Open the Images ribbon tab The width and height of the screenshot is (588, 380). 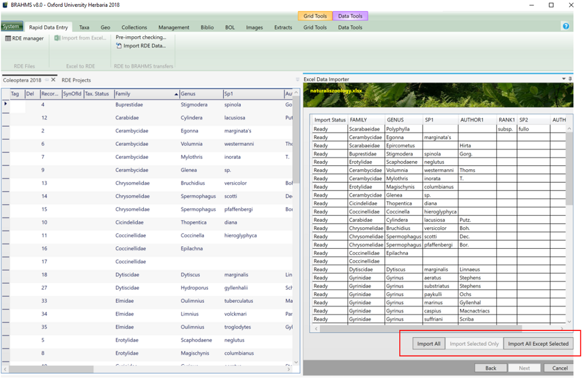(x=254, y=28)
